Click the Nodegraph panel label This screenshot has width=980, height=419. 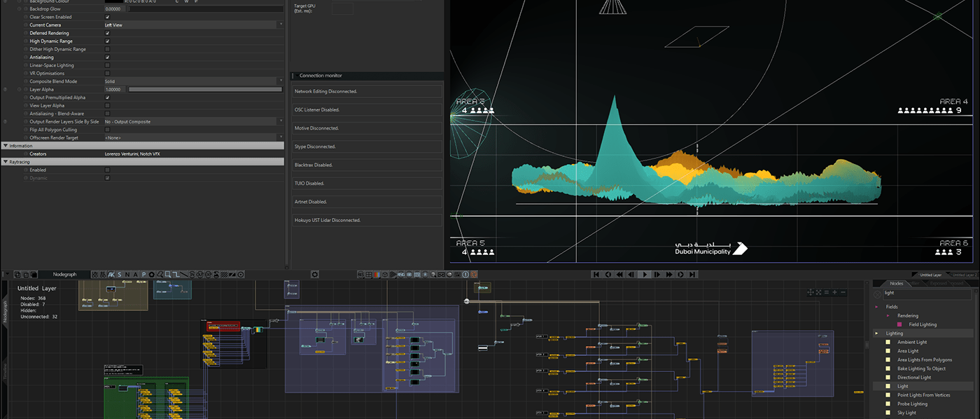click(64, 274)
